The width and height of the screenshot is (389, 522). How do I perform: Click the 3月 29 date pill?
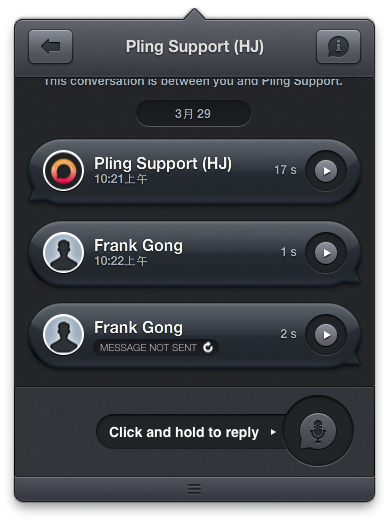click(x=193, y=114)
